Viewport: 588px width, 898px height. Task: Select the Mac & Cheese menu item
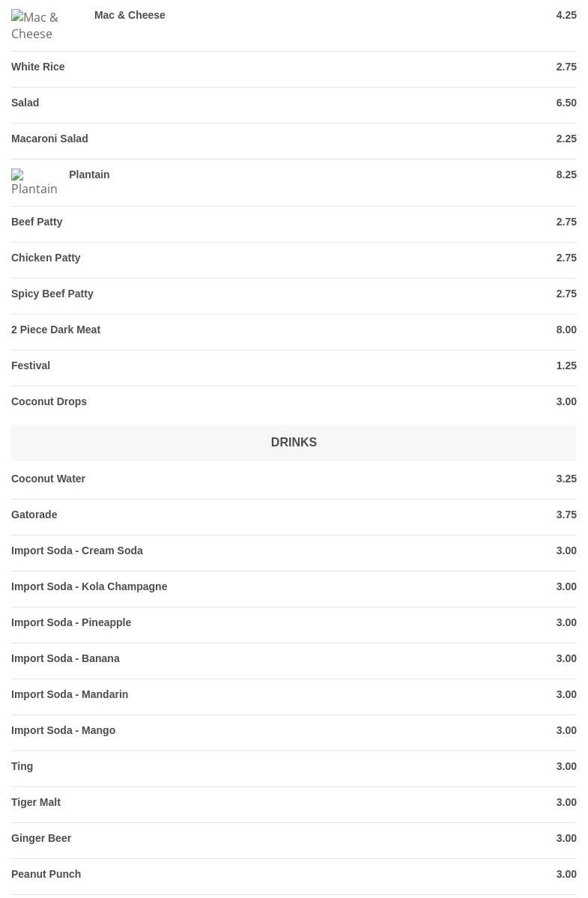(129, 15)
